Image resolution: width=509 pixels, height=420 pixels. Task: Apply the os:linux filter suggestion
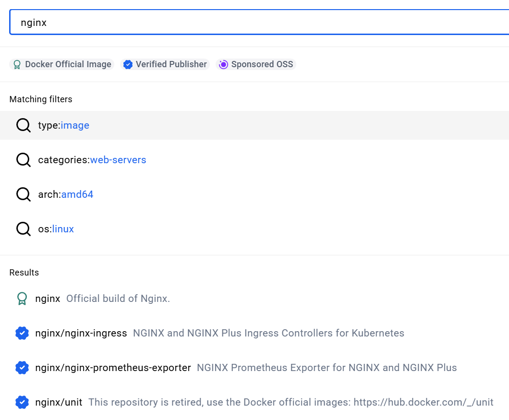click(254, 229)
